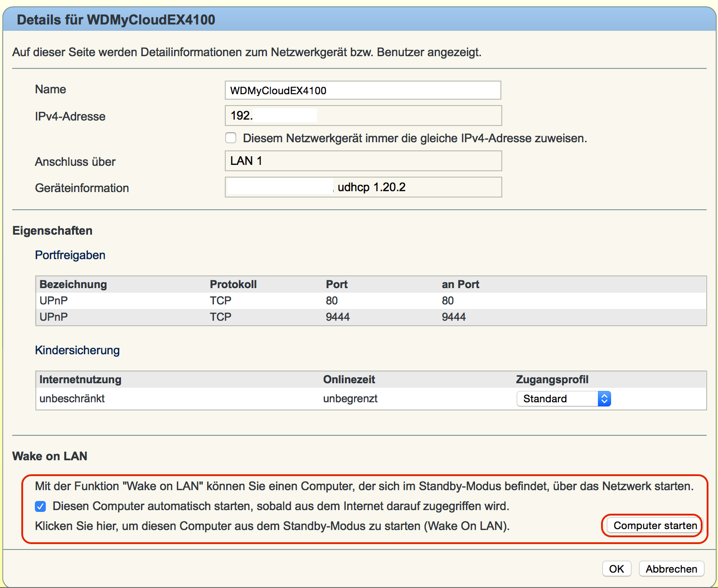Click the blue arrows of Zugangsprofil selector

click(604, 399)
